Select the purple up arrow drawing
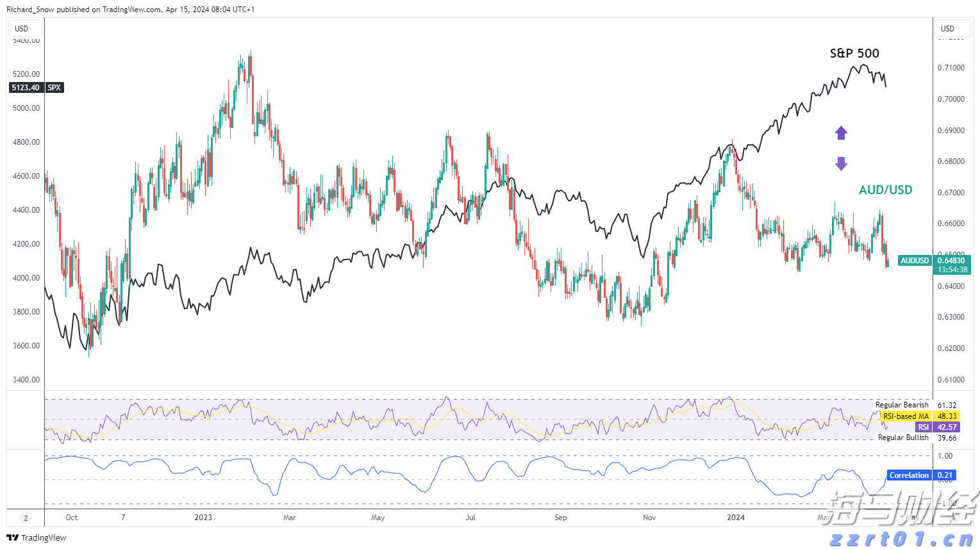980x549 pixels. 841,133
